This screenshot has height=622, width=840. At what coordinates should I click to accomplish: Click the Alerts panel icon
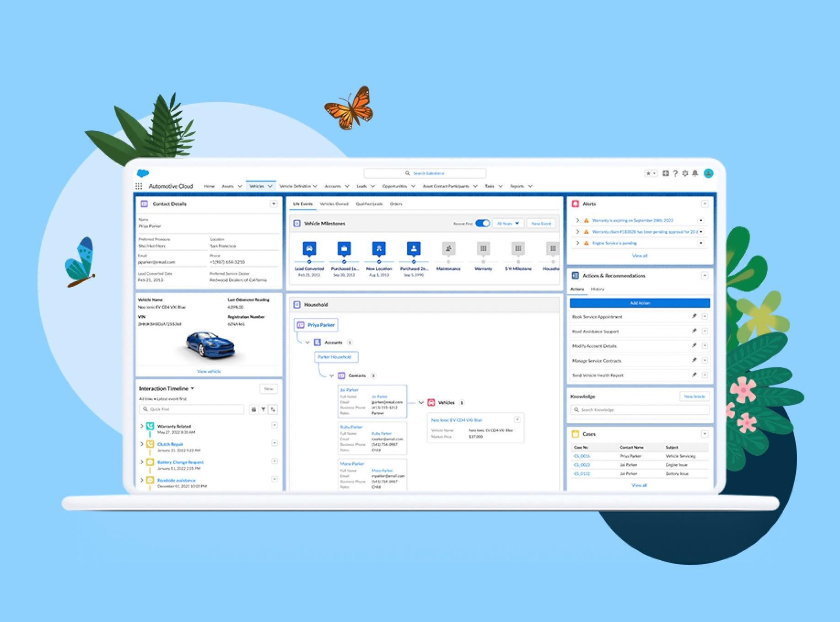[x=576, y=204]
